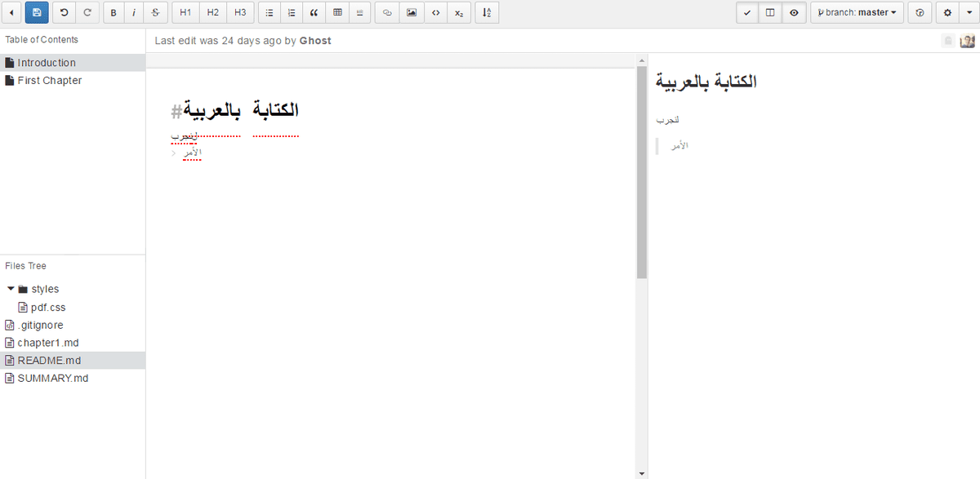Click the editor scrollbar down arrow

tap(642, 472)
